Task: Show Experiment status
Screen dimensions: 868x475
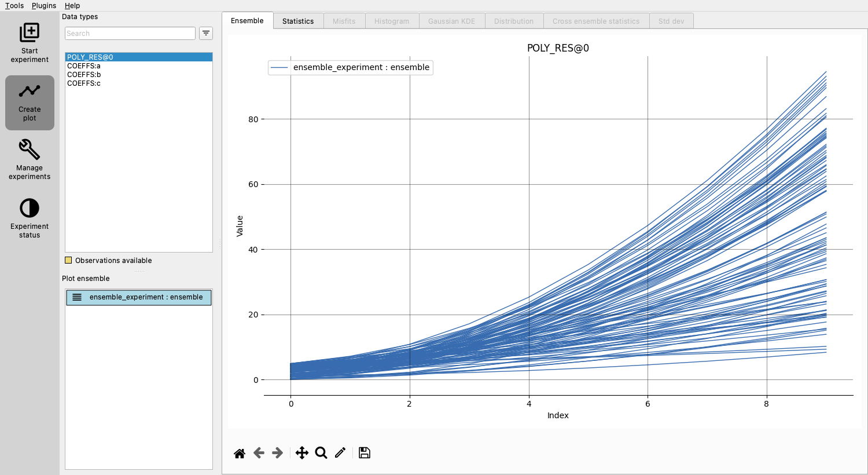Action: [x=30, y=218]
